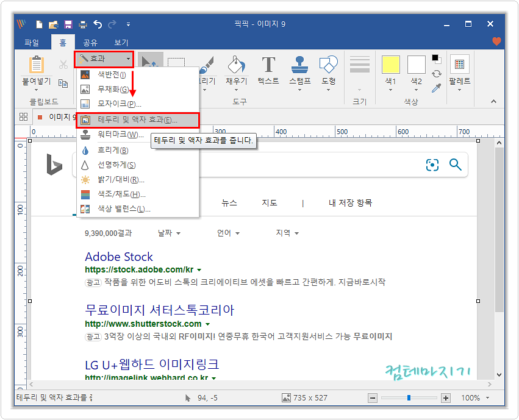Open 밝기/대비 adjustment menu item

(x=137, y=180)
